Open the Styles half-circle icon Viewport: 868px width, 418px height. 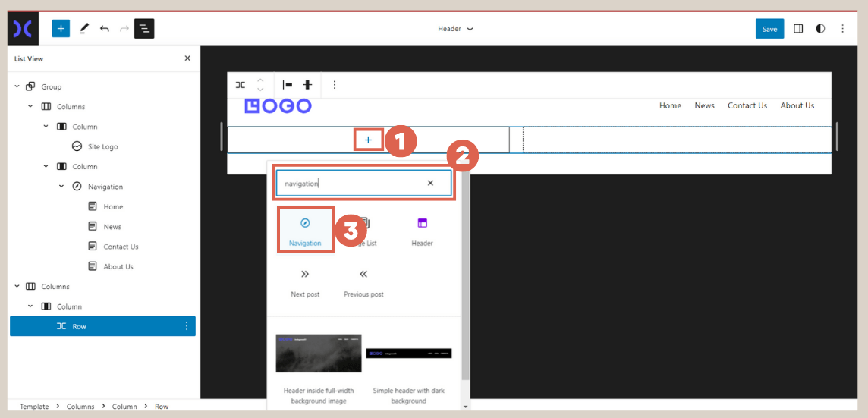pyautogui.click(x=820, y=29)
